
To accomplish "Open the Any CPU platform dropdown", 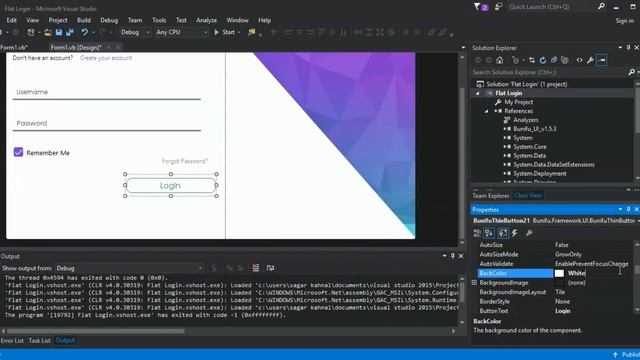I will [182, 32].
